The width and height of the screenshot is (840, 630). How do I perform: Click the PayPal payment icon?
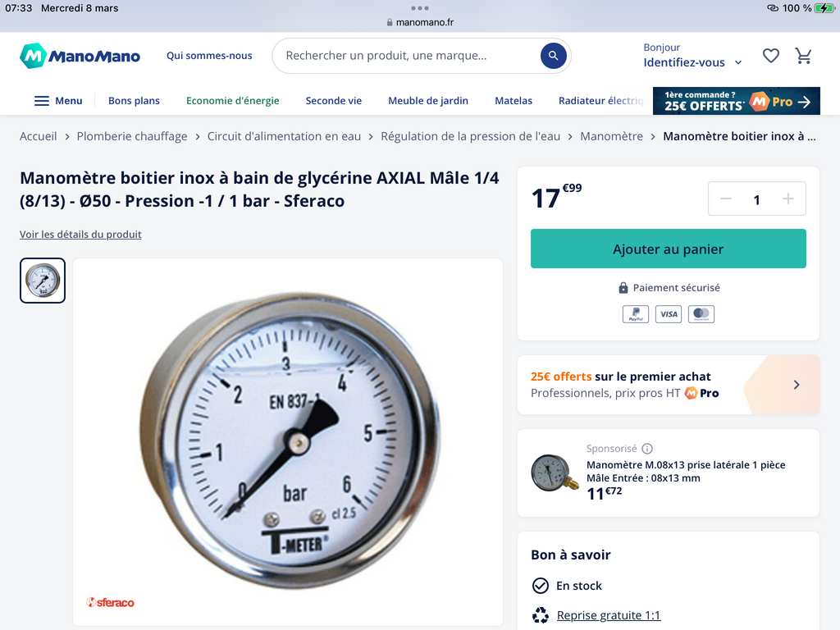pyautogui.click(x=636, y=314)
